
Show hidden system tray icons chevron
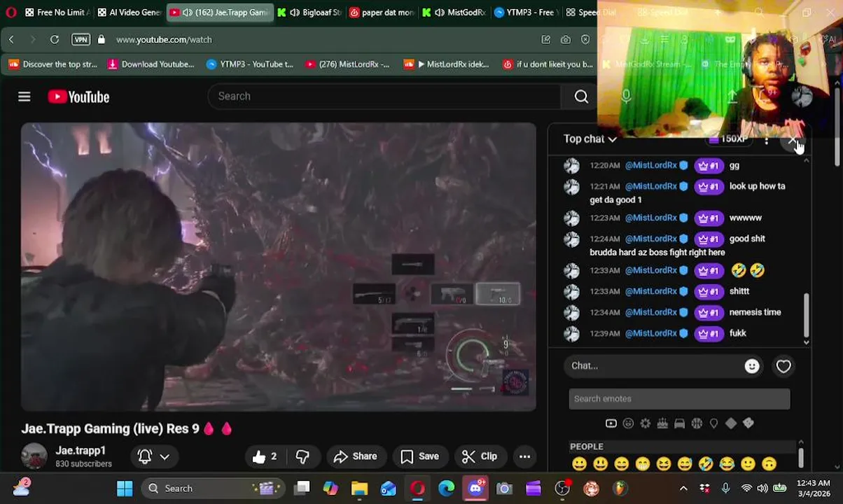point(683,488)
